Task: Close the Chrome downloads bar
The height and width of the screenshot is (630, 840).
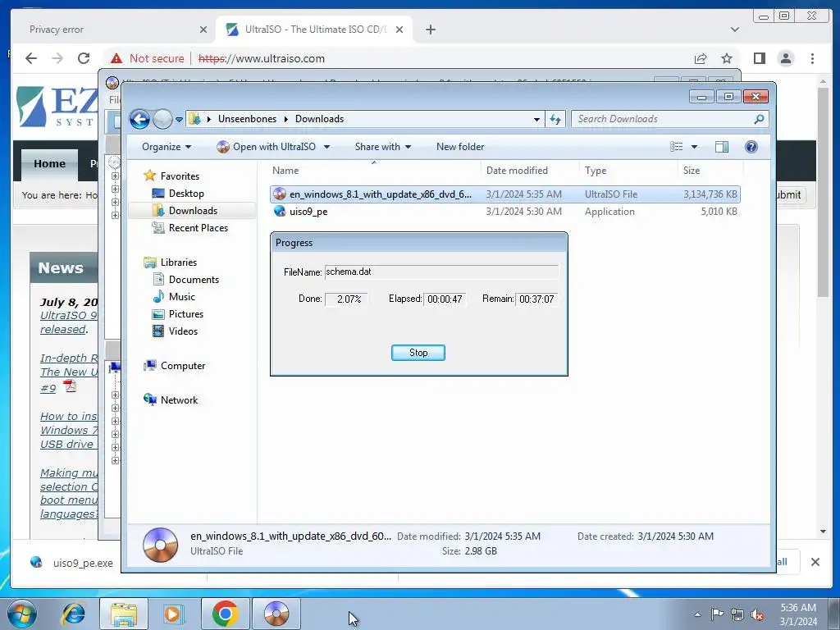Action: click(x=815, y=562)
